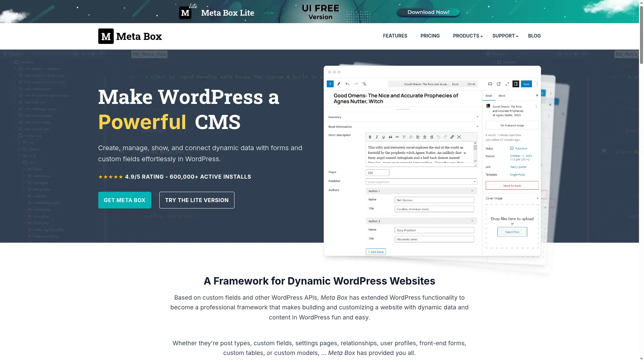This screenshot has width=644, height=362.
Task: Go to the Pricing page
Action: pyautogui.click(x=430, y=36)
